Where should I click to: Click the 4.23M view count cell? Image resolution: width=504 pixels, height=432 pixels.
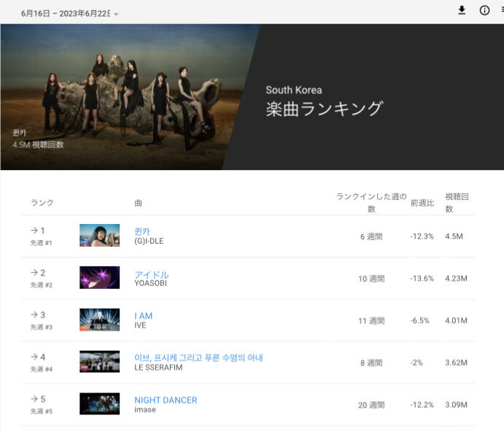[x=456, y=279]
